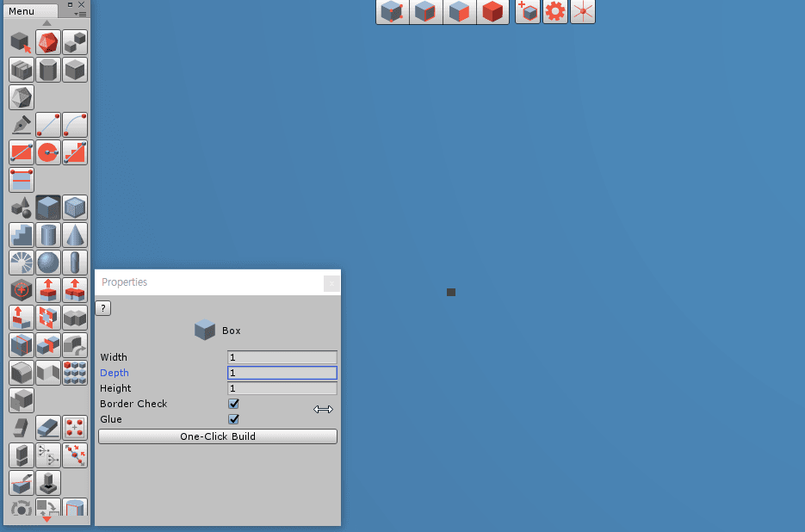Click the Width label text
805x532 pixels.
point(114,357)
